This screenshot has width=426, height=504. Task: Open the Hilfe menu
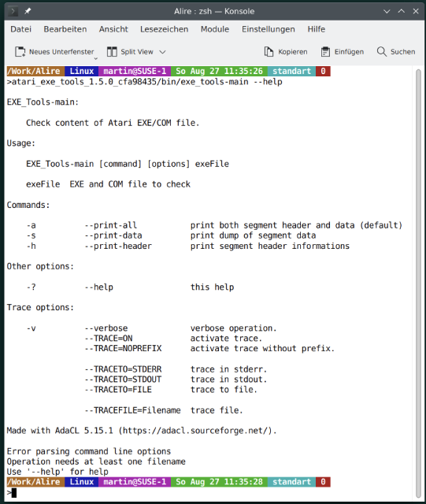coord(317,29)
